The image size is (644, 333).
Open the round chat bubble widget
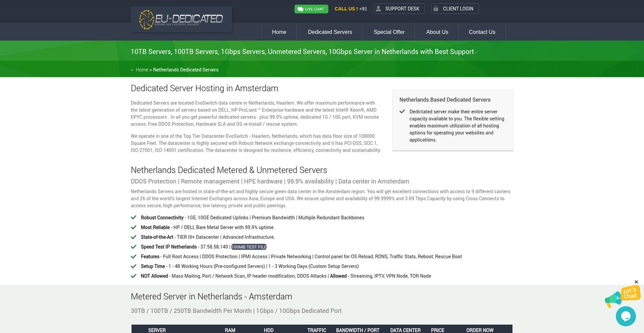coord(626,316)
